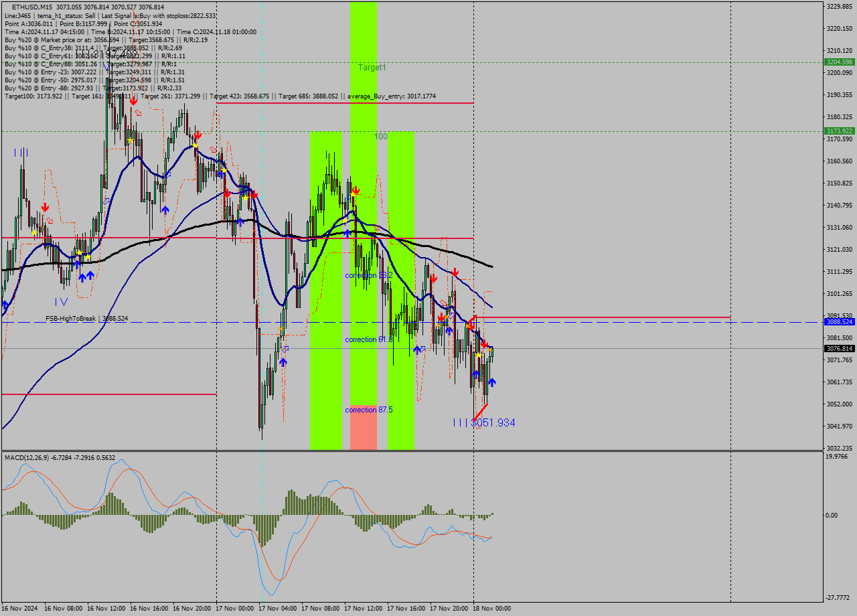Click the 19.9766 MACD scale value
The image size is (857, 616).
pos(837,457)
